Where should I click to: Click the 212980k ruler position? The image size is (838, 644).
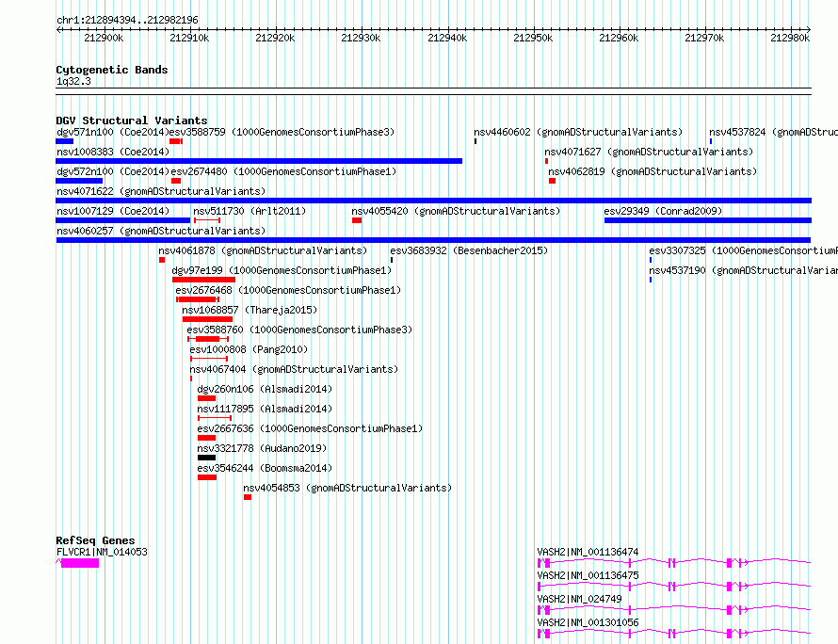point(790,38)
